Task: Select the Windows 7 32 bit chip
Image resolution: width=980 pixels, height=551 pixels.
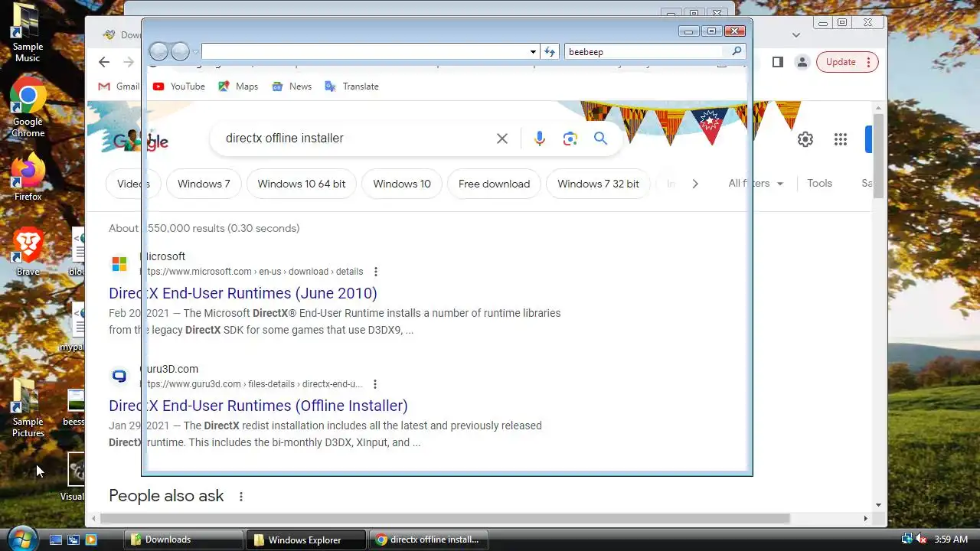Action: (x=598, y=184)
